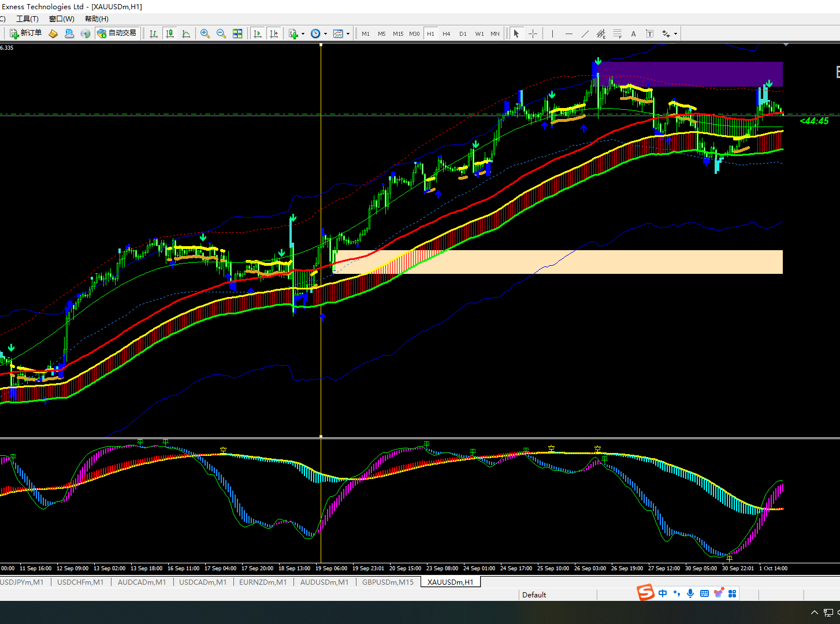The height and width of the screenshot is (624, 840).
Task: Switch to the D1 timeframe
Action: tap(463, 34)
